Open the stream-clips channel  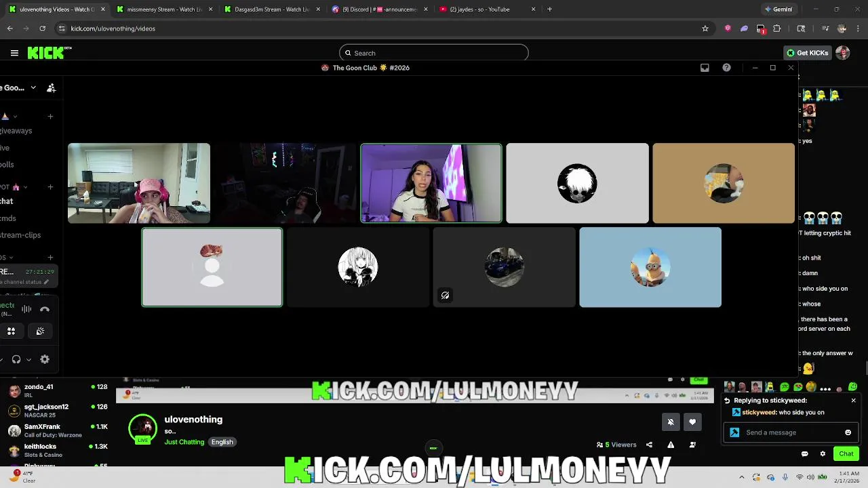coord(20,235)
